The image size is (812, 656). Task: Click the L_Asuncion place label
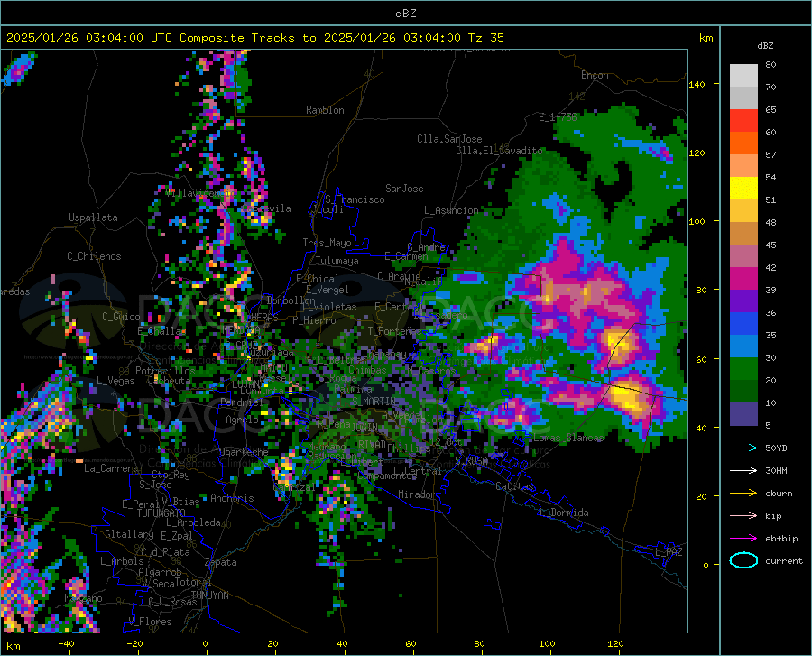click(x=452, y=210)
